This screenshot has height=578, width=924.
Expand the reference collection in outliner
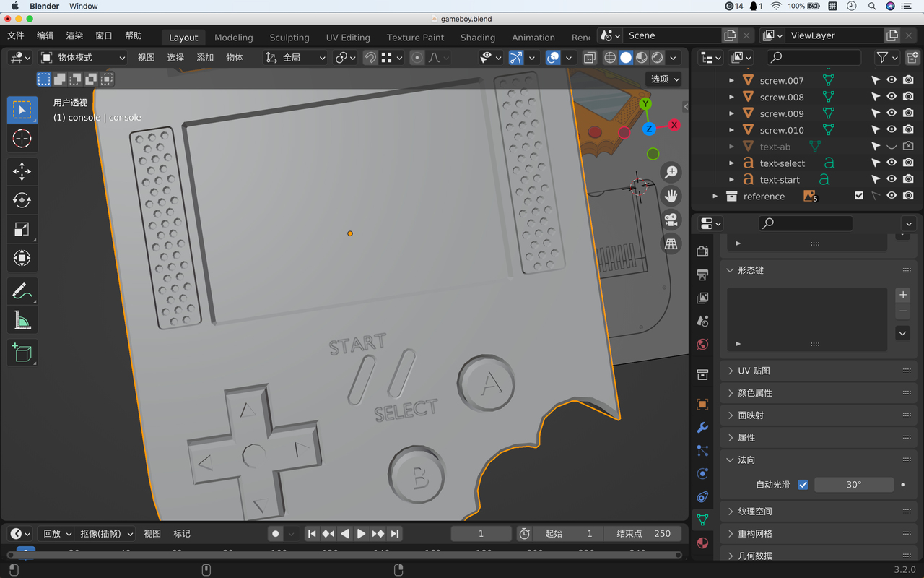click(715, 196)
